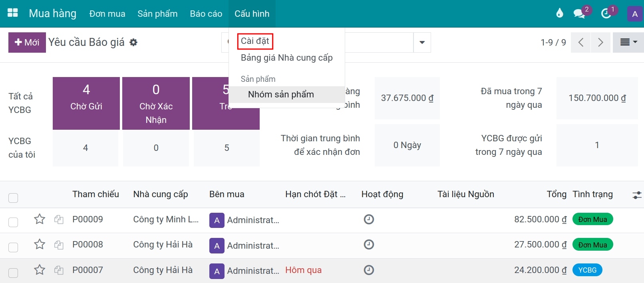Open the apps grid home menu icon
This screenshot has height=283, width=644.
(13, 13)
